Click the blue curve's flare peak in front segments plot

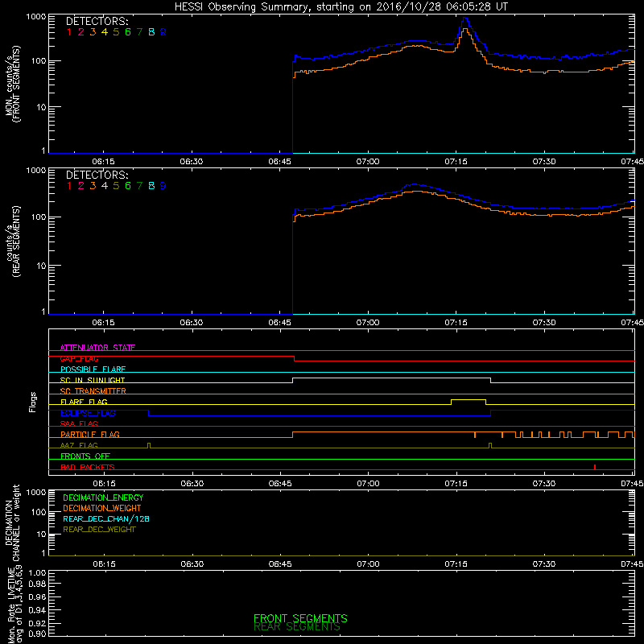[464, 18]
